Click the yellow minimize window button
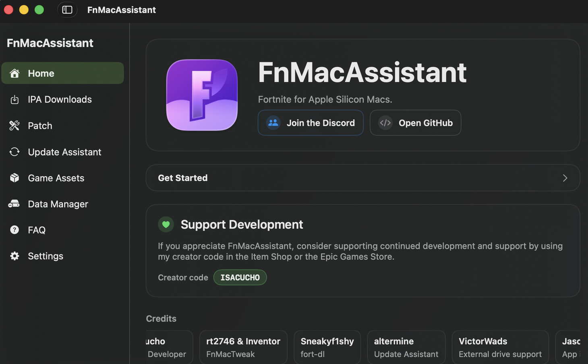588x364 pixels. [x=24, y=10]
